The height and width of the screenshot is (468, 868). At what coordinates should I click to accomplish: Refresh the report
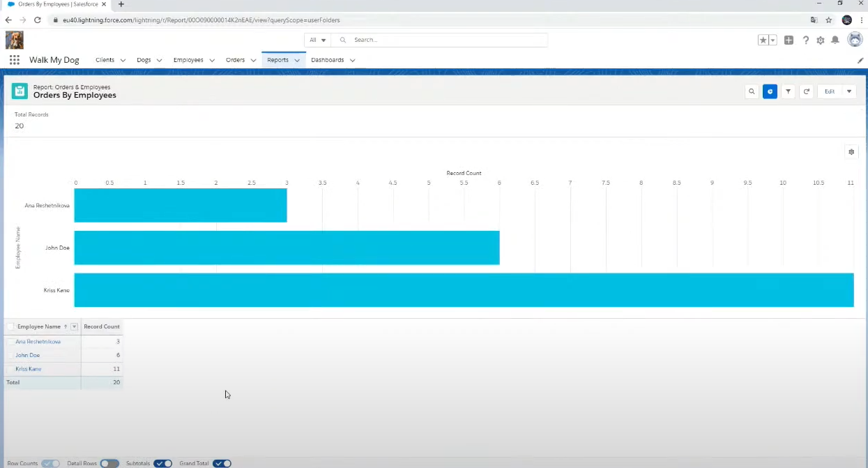(807, 91)
